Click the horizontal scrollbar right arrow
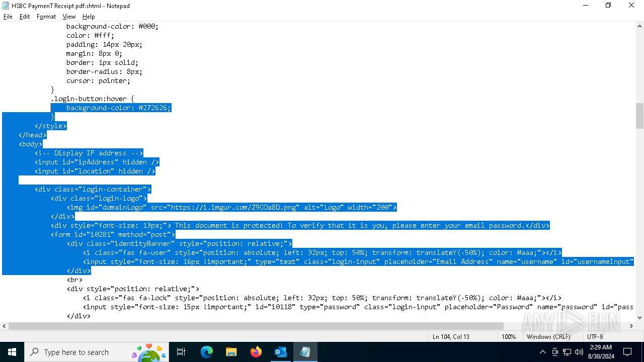Viewport: 644px width, 362px height. [x=631, y=326]
